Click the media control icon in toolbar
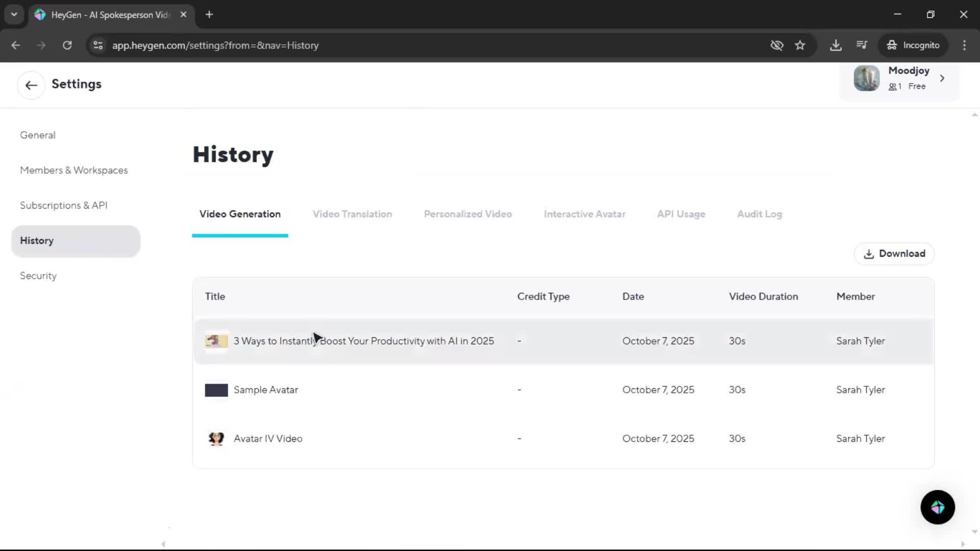Screen dimensions: 980x551 (x=862, y=45)
